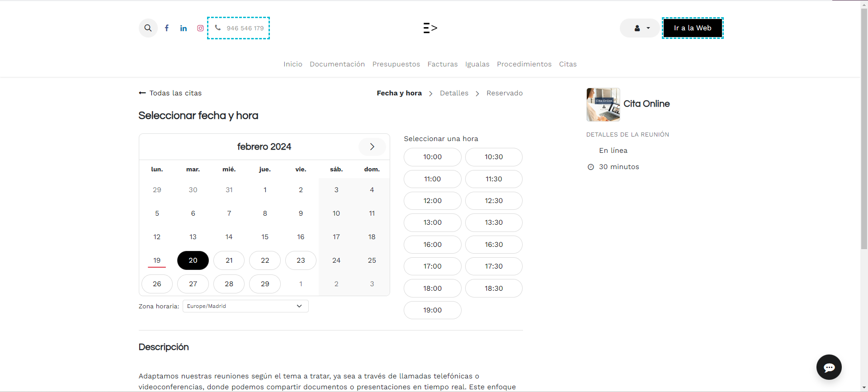868x392 pixels.
Task: Call the phone number 946 546 179
Action: coord(239,28)
